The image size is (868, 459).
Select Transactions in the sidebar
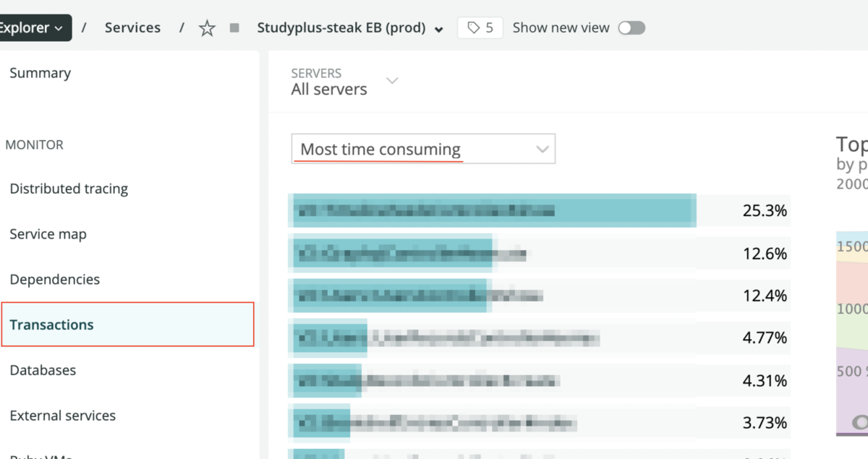(127, 325)
